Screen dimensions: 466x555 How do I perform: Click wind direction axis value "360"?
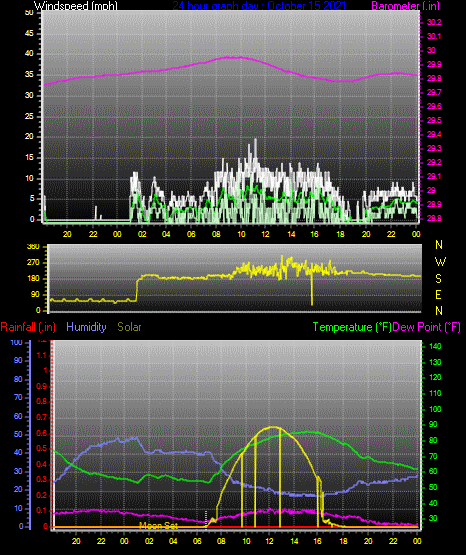pyautogui.click(x=33, y=247)
